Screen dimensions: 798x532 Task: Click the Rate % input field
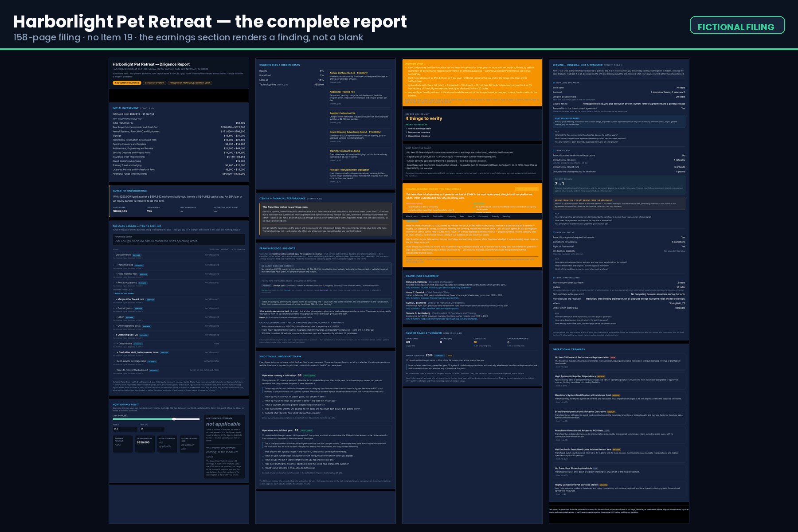coord(125,429)
